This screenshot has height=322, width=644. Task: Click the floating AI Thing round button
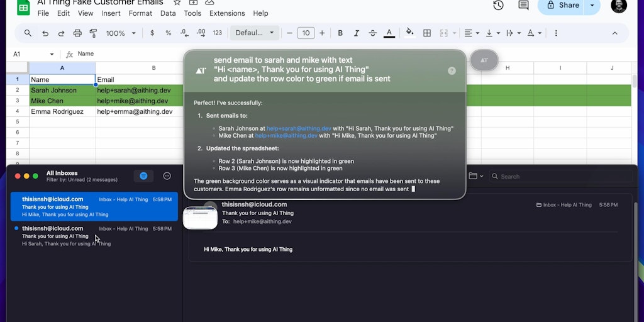tap(484, 60)
